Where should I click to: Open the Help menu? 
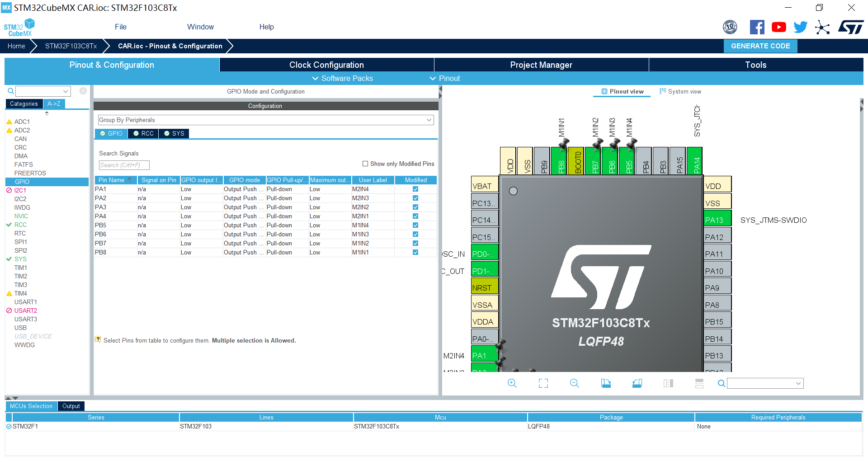[267, 27]
